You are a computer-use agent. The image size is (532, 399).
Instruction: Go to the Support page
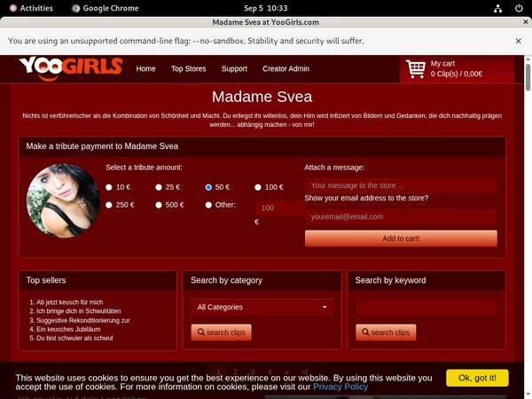(234, 68)
